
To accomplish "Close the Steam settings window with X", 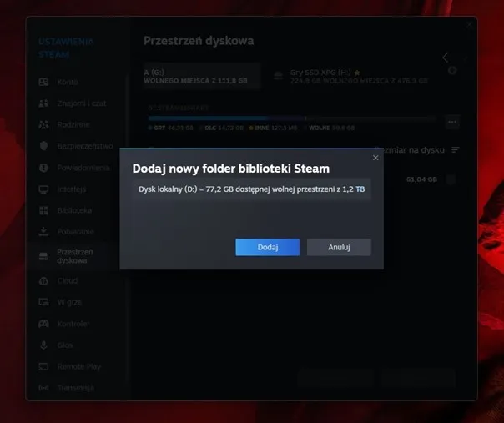I will click(469, 25).
